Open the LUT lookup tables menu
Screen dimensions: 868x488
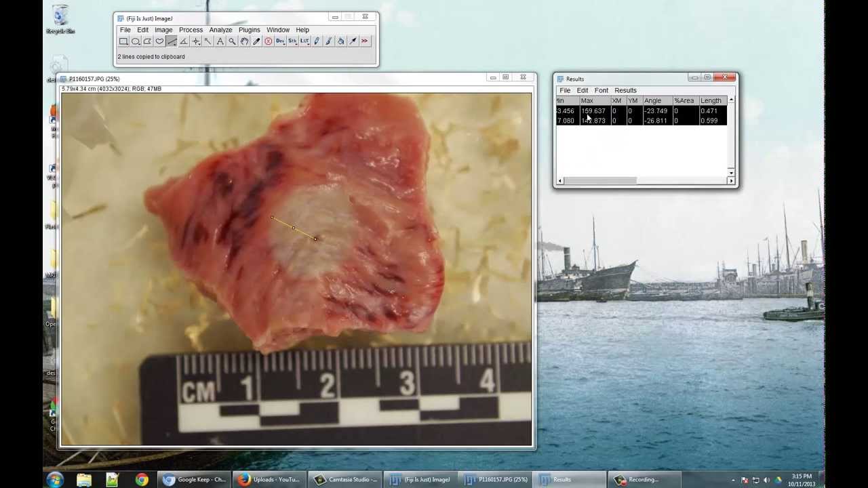pos(304,41)
